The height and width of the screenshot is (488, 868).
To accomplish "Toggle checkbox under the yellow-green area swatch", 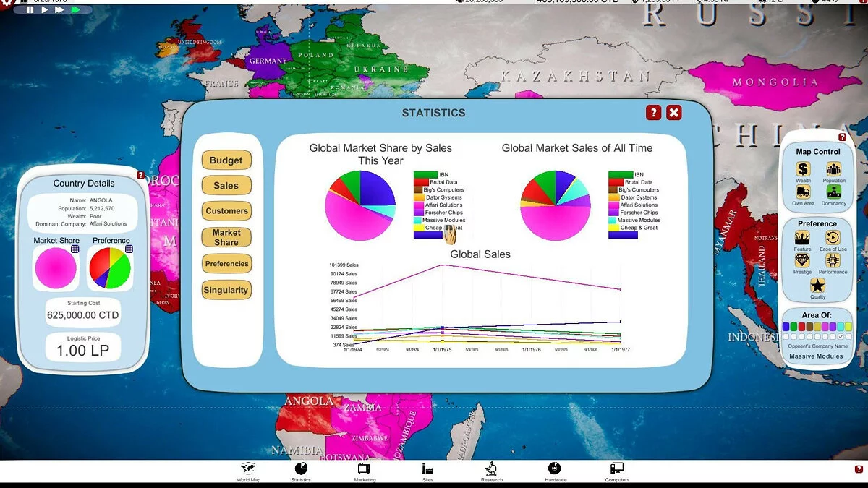I will (x=848, y=337).
